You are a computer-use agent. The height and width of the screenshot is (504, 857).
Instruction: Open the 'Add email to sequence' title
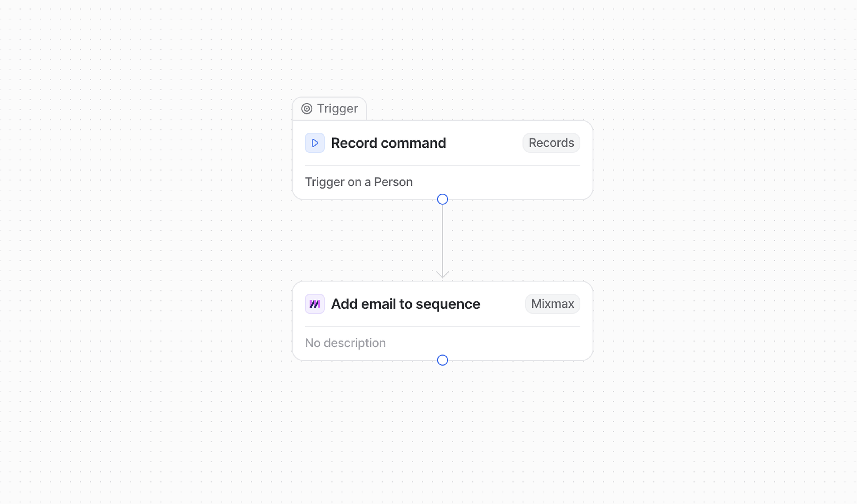point(405,304)
